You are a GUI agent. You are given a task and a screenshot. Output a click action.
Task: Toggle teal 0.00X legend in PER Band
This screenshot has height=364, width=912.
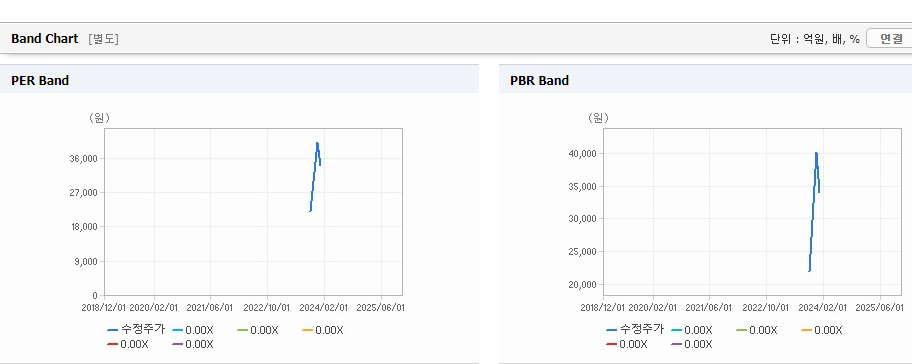[x=193, y=330]
